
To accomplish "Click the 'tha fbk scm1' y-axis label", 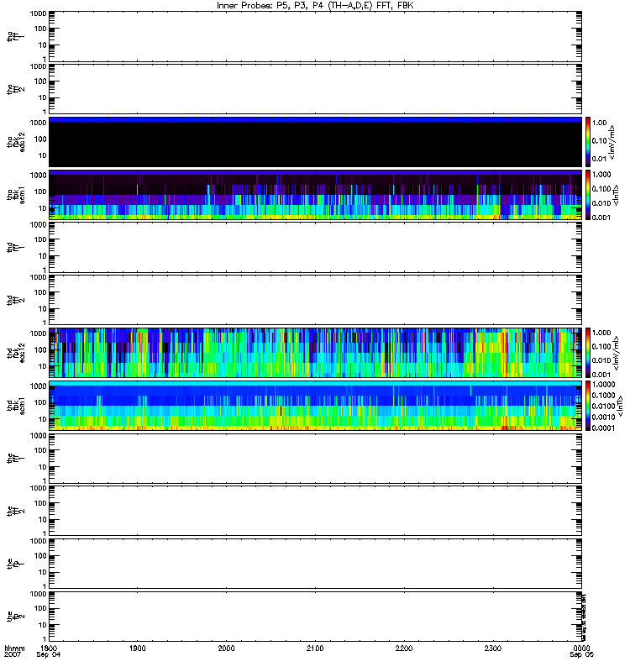I will click(16, 195).
